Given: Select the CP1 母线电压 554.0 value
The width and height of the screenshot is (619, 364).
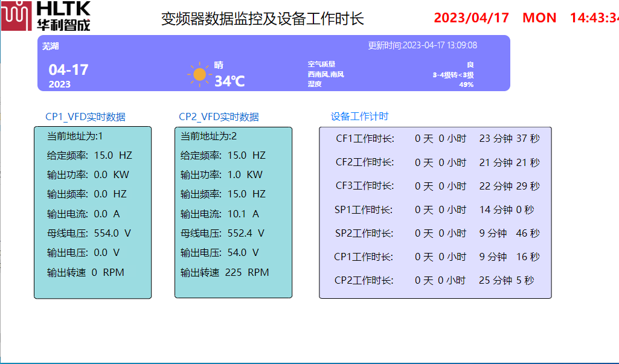Looking at the screenshot, I should (x=106, y=233).
